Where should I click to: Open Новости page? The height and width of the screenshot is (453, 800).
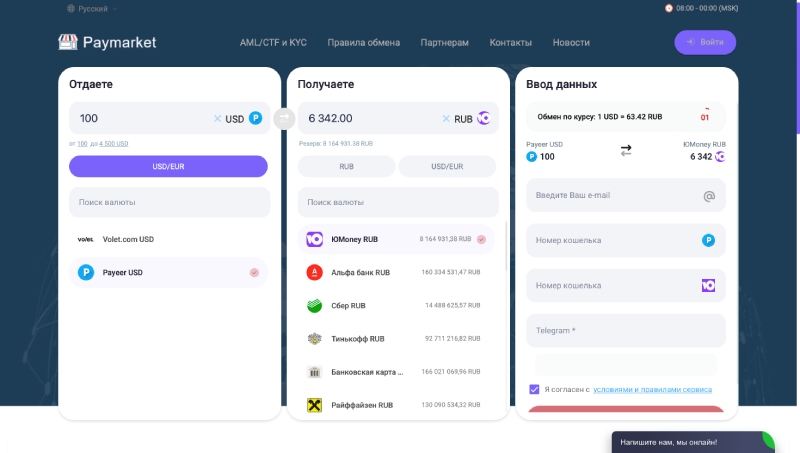[571, 42]
